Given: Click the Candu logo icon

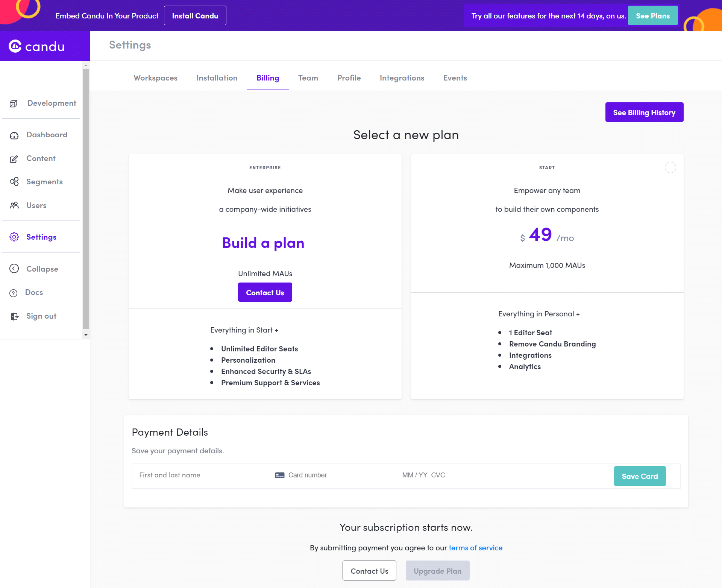Looking at the screenshot, I should [15, 46].
